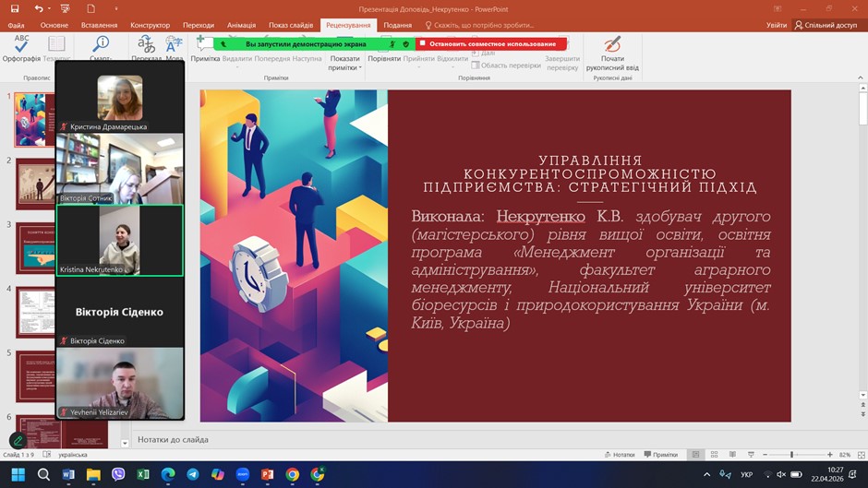Switch to Normal view icon
This screenshot has width=868, height=488.
coord(696,454)
